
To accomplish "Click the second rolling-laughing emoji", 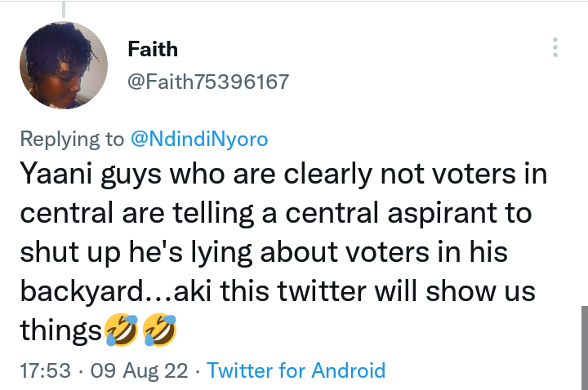I will pyautogui.click(x=160, y=330).
